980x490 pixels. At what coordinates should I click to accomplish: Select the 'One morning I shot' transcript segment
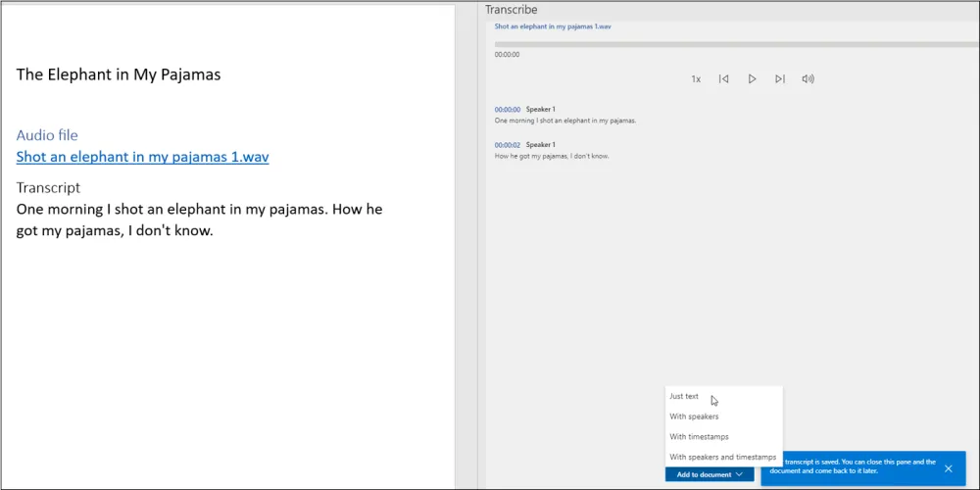(x=565, y=121)
